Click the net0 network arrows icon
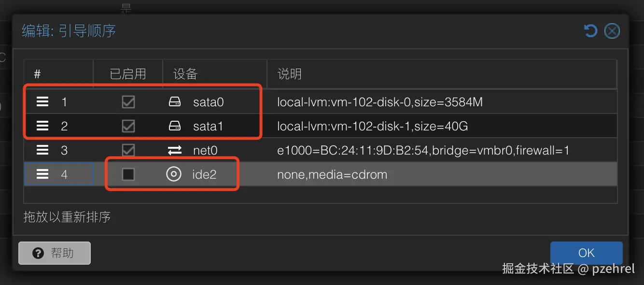Screen dimensions: 644x285 (x=174, y=150)
